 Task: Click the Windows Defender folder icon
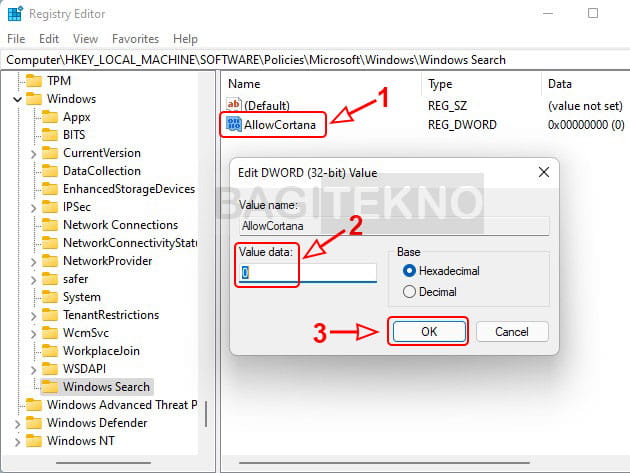tap(34, 423)
